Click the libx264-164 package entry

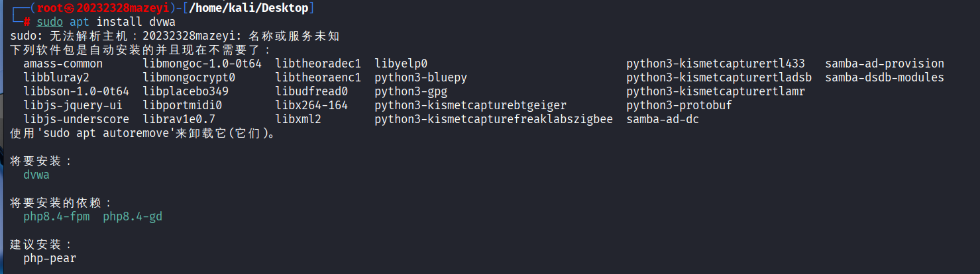point(311,105)
